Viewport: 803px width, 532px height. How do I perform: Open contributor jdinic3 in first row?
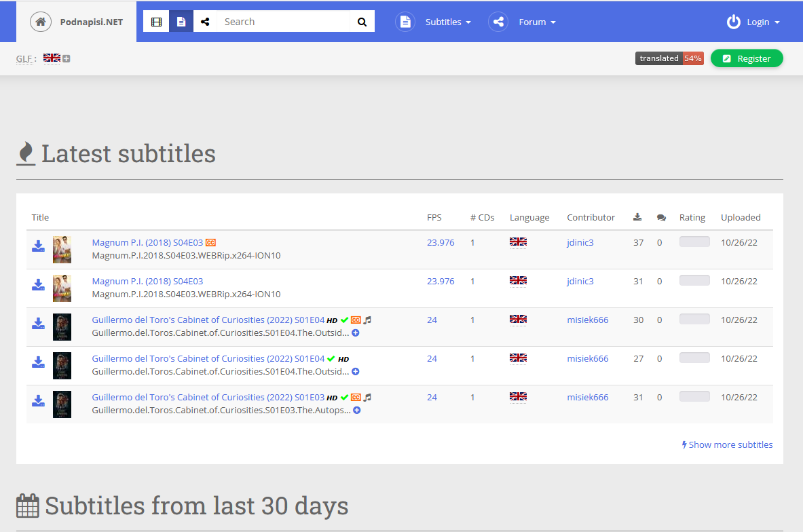580,243
